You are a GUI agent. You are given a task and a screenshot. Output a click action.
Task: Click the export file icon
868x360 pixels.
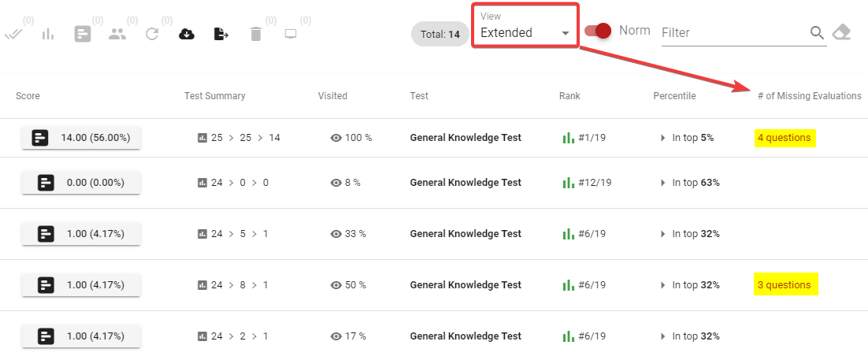[x=221, y=35]
